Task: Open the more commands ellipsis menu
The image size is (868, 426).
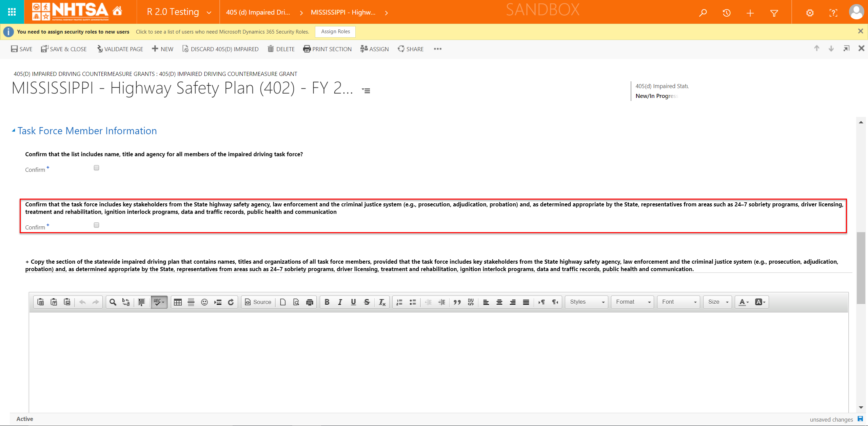Action: tap(437, 49)
